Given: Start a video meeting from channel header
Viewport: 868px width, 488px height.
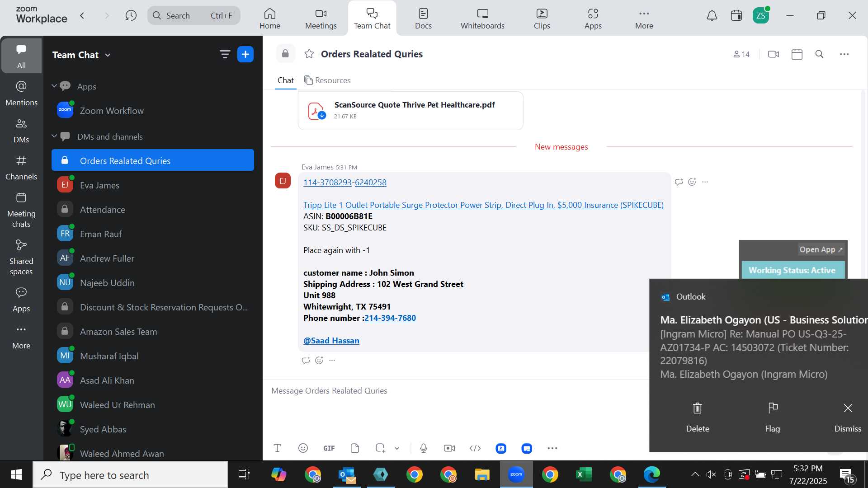Looking at the screenshot, I should pyautogui.click(x=774, y=54).
